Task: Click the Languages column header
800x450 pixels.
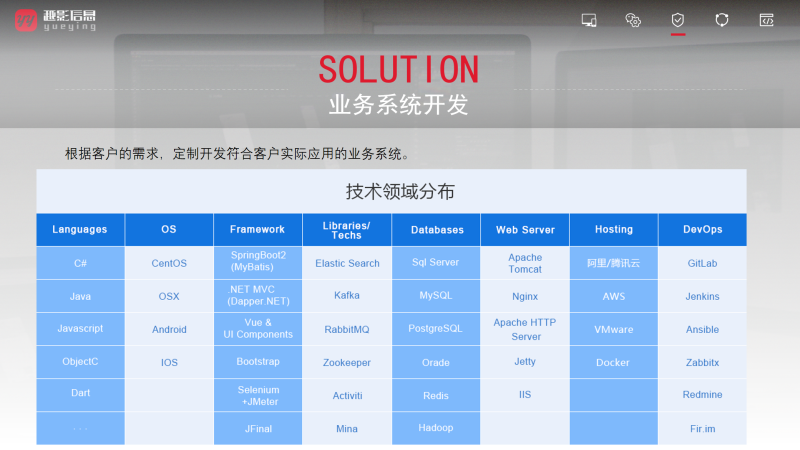Action: point(80,230)
